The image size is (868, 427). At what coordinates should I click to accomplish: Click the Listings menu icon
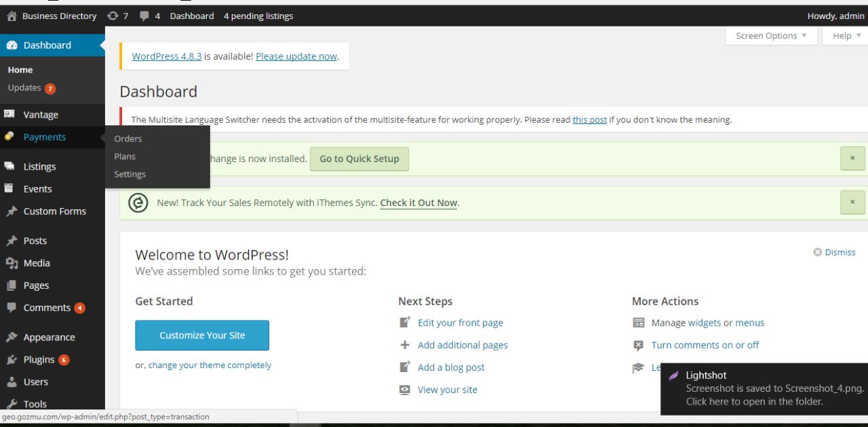click(x=9, y=166)
